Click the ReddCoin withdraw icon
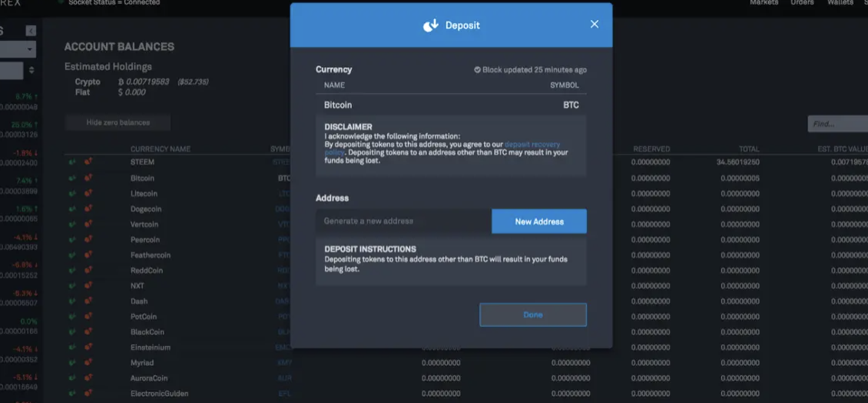The width and height of the screenshot is (868, 403). [x=88, y=271]
